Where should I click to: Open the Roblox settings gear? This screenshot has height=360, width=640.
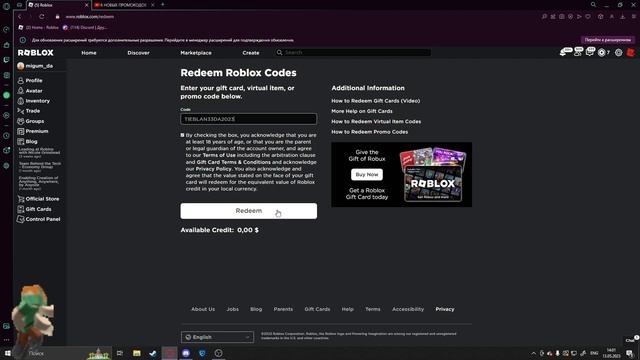[619, 52]
